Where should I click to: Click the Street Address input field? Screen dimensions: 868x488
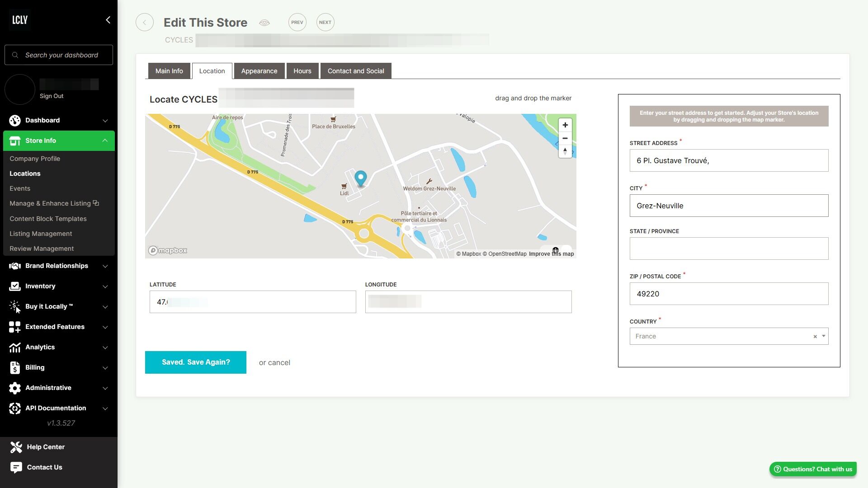[x=728, y=160]
